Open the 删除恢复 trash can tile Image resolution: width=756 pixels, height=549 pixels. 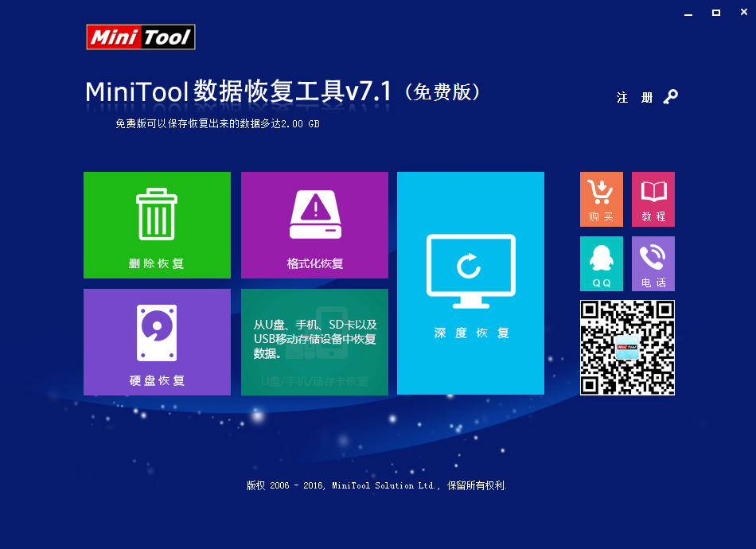[x=158, y=225]
